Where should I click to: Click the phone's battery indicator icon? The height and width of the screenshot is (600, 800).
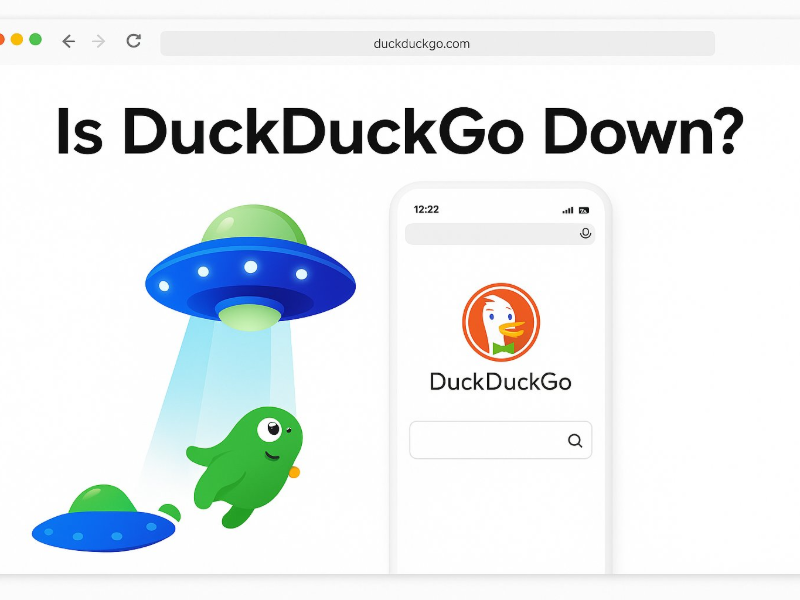coord(584,210)
